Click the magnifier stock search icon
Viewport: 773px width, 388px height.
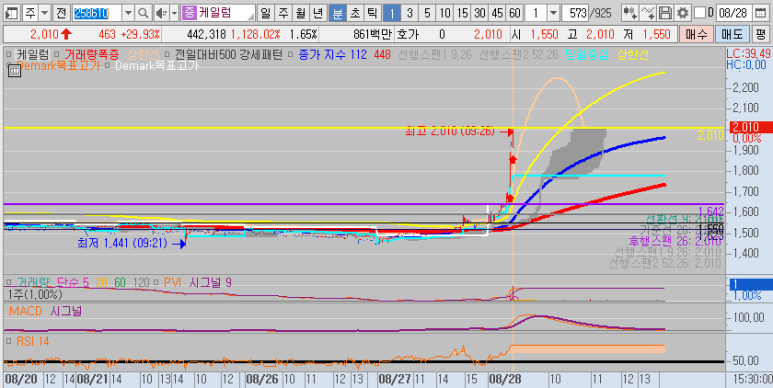(x=143, y=13)
